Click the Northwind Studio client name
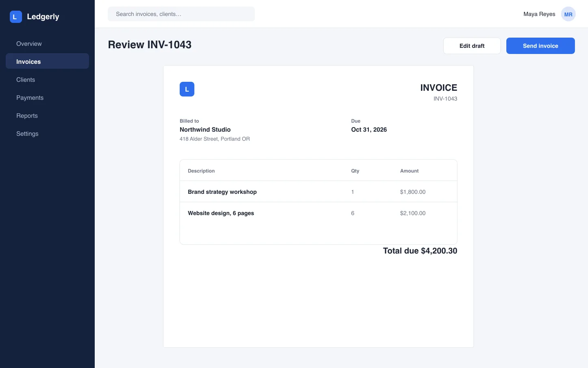Image resolution: width=588 pixels, height=368 pixels. click(x=205, y=130)
